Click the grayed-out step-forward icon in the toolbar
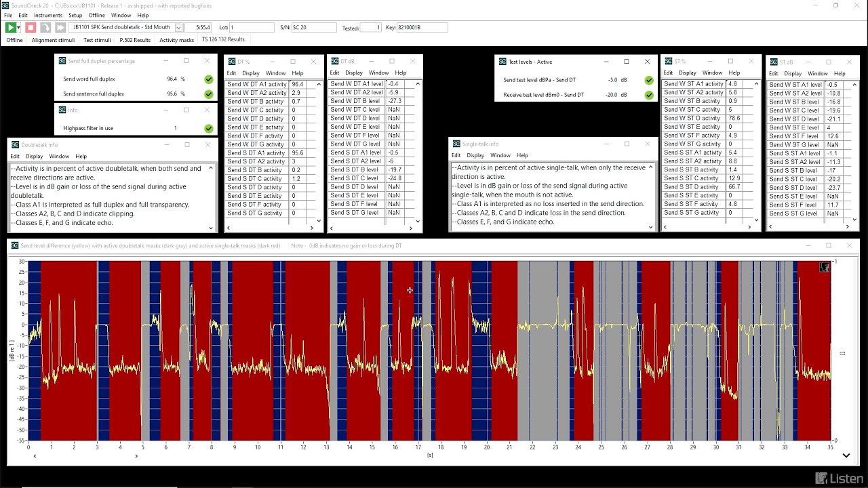The width and height of the screenshot is (868, 488). (60, 28)
